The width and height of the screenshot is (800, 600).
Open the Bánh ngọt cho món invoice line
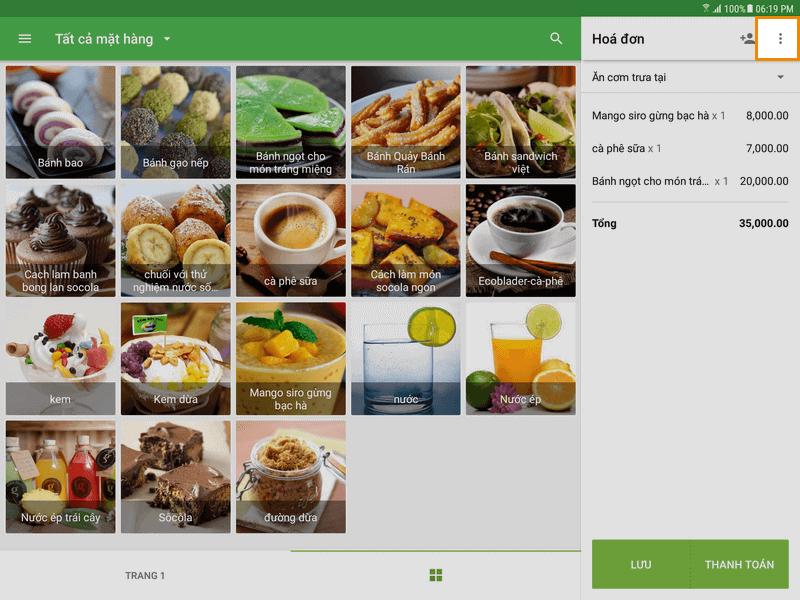(x=690, y=181)
